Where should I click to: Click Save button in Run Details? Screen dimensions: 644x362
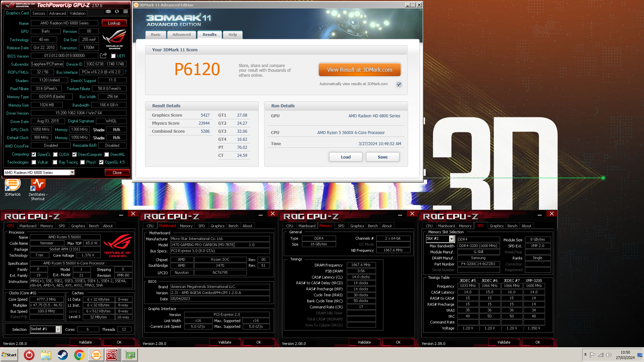[x=382, y=157]
